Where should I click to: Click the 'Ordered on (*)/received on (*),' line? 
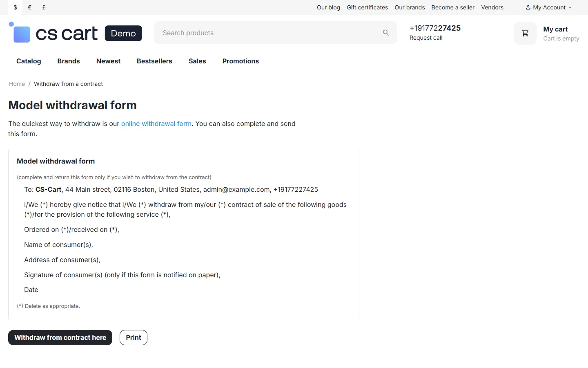[71, 229]
